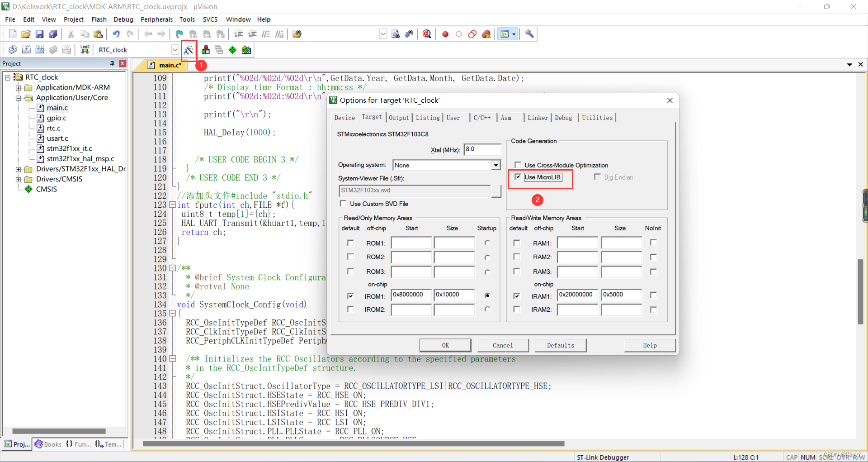Toggle IROM1 default checkbox

[x=350, y=296]
